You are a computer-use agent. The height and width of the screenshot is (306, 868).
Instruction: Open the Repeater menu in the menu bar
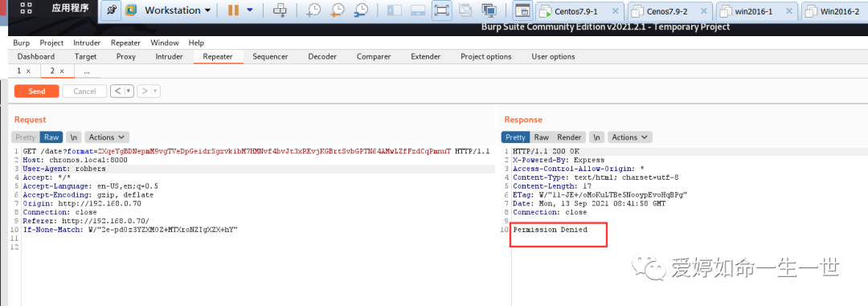pyautogui.click(x=125, y=43)
